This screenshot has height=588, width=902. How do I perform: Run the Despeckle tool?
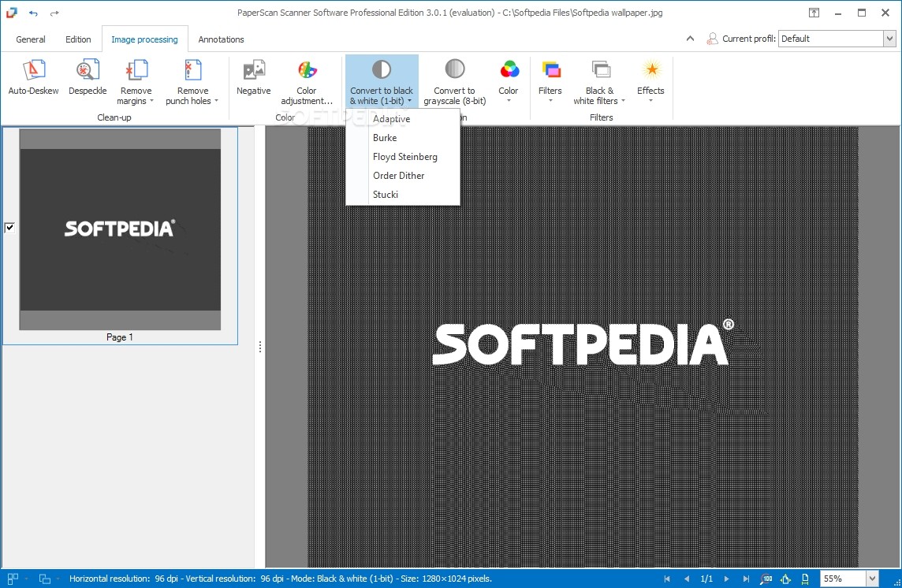click(88, 78)
